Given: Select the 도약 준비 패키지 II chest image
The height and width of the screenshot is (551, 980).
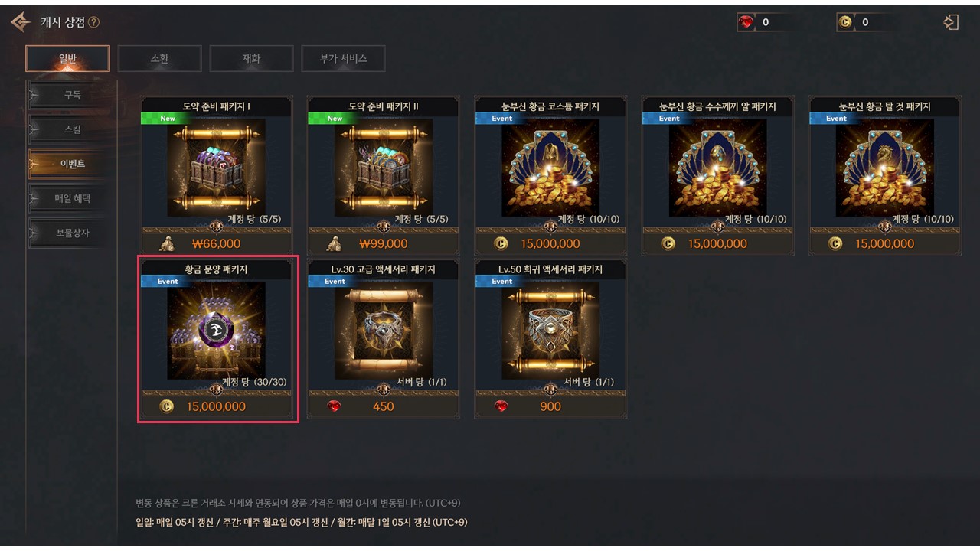Looking at the screenshot, I should (383, 168).
